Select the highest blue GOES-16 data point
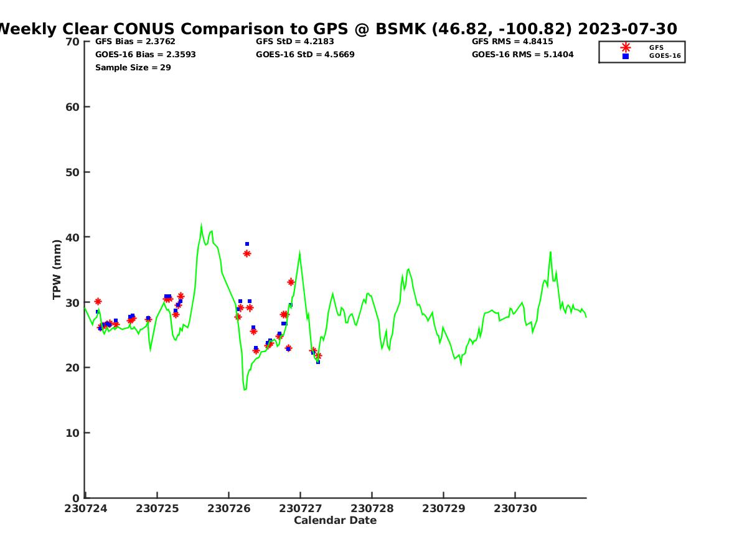The width and height of the screenshot is (747, 560). [x=247, y=244]
